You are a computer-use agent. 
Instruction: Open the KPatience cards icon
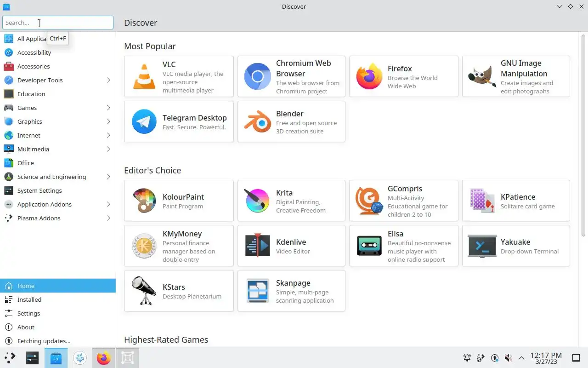pyautogui.click(x=482, y=201)
